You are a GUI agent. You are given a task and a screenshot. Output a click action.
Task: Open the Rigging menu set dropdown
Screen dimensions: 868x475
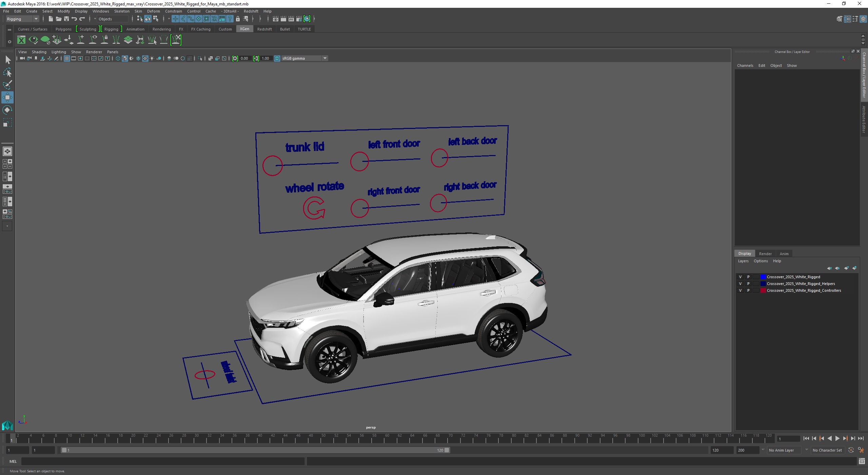click(x=22, y=19)
